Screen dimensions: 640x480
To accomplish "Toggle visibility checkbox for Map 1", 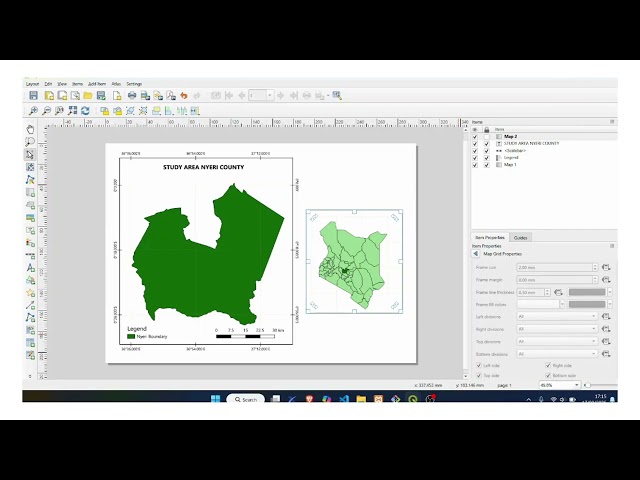I will (475, 165).
